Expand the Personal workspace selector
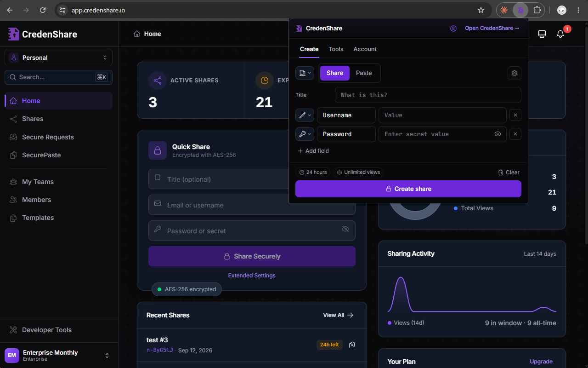This screenshot has width=588, height=368. coord(59,57)
